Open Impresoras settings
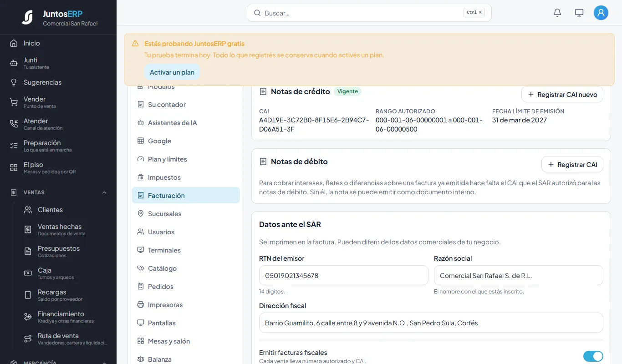 (x=186, y=304)
